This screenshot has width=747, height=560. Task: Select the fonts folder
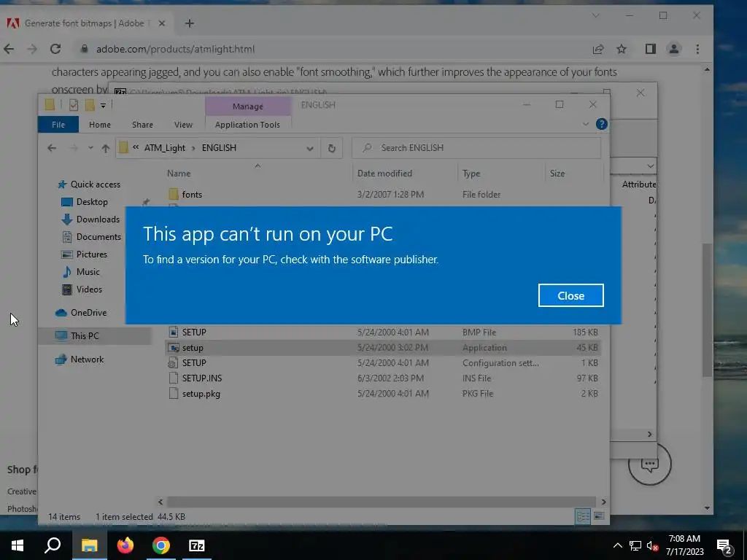coord(192,194)
